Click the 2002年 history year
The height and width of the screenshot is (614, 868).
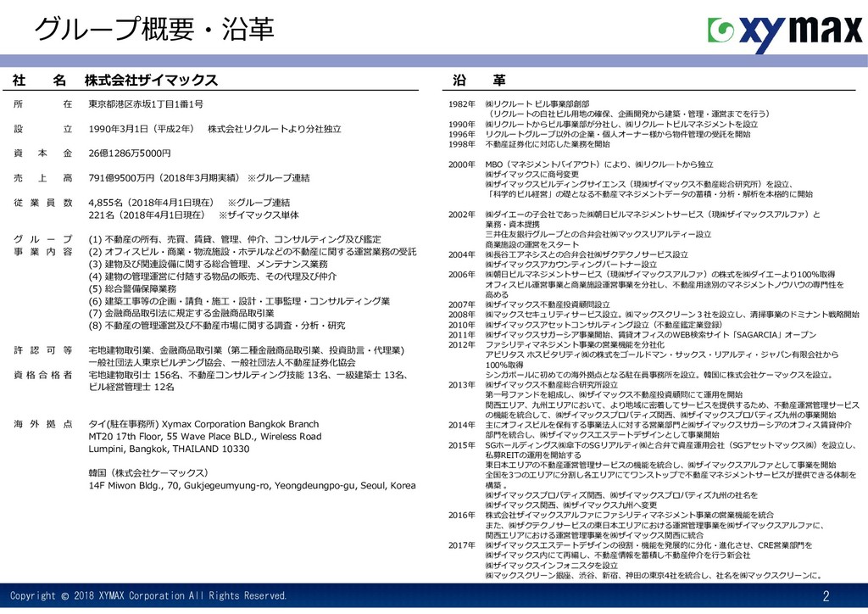462,215
